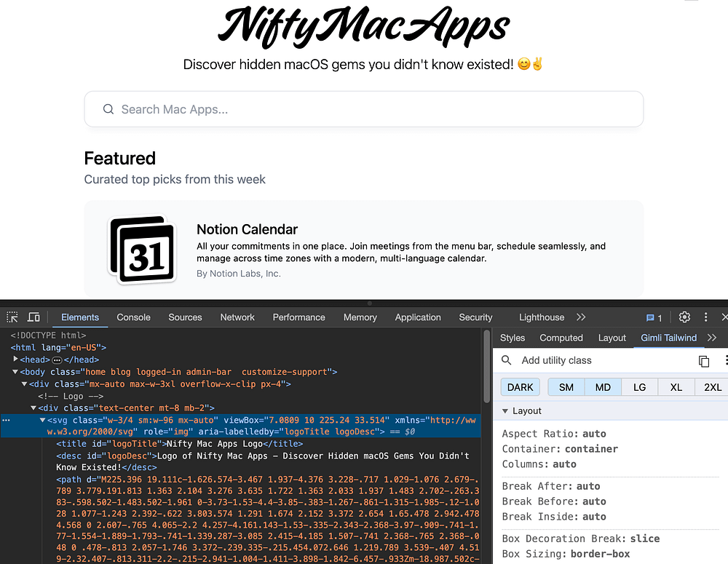
Task: Click the ellipsis beside the selected svg node
Action: [x=6, y=420]
